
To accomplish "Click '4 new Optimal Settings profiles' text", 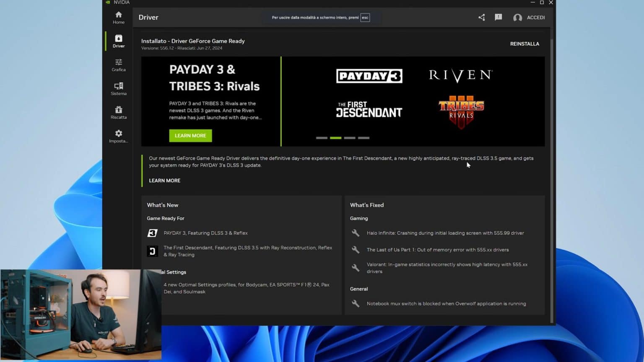I will click(x=247, y=288).
